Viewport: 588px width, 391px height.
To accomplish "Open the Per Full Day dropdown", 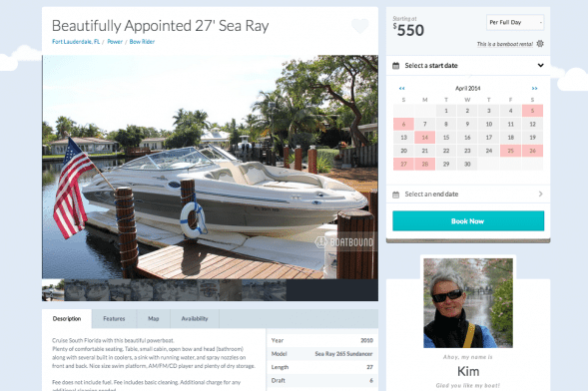I will coord(515,23).
